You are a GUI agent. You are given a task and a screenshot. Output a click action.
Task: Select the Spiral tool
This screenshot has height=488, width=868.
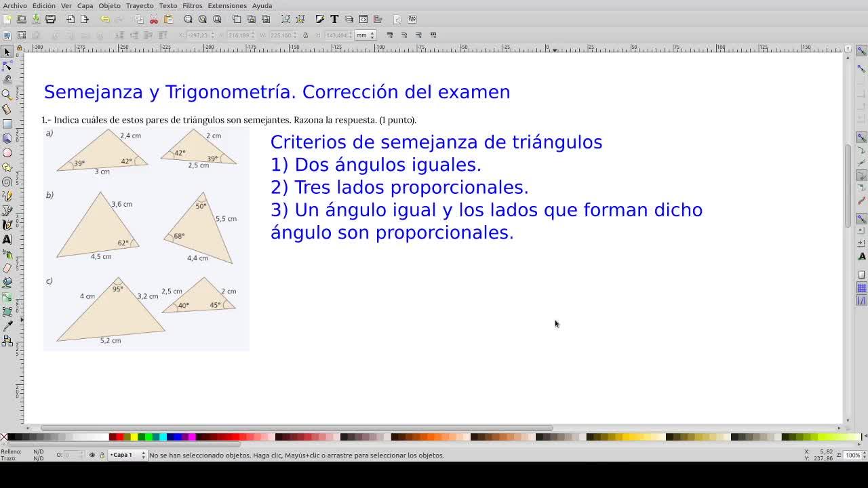point(7,182)
